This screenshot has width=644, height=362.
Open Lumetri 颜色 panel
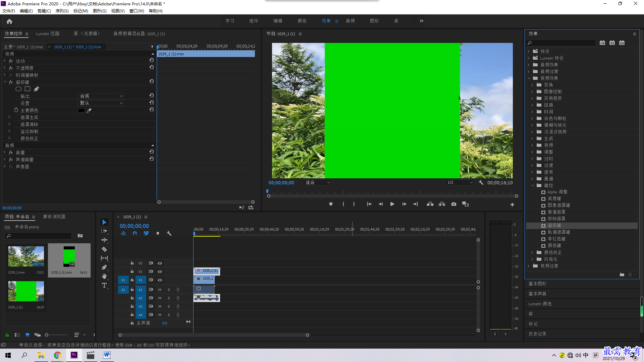(x=540, y=304)
